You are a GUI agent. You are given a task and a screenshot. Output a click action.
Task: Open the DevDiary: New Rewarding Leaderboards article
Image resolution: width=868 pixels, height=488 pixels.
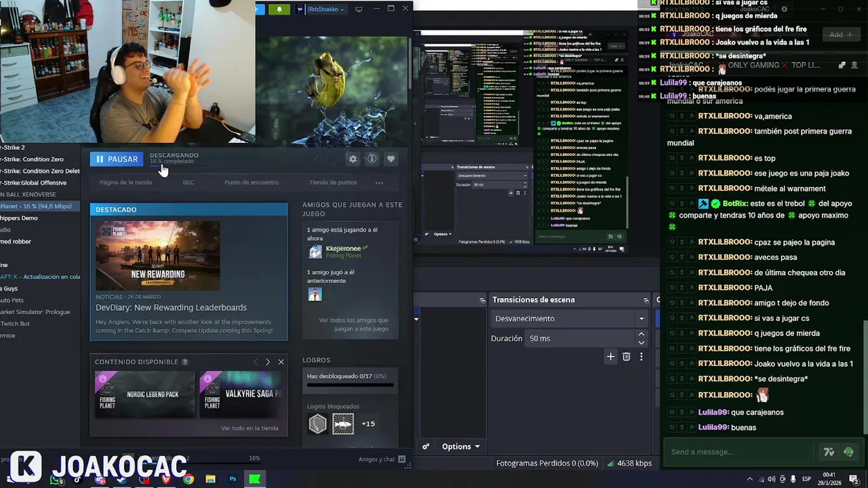coord(171,308)
